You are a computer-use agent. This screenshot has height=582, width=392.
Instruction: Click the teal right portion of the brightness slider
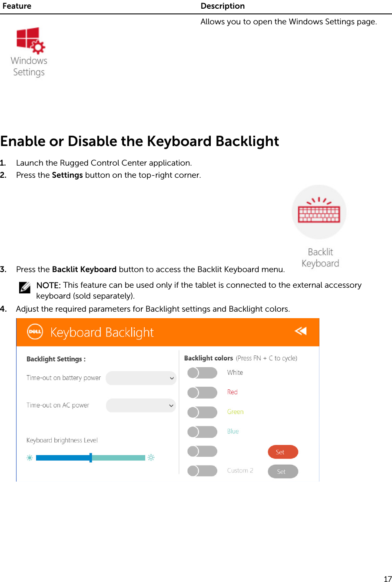point(118,458)
